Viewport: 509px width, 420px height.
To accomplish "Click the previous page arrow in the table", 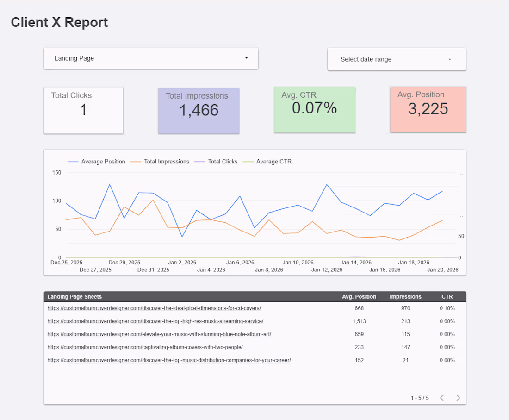I will click(441, 397).
